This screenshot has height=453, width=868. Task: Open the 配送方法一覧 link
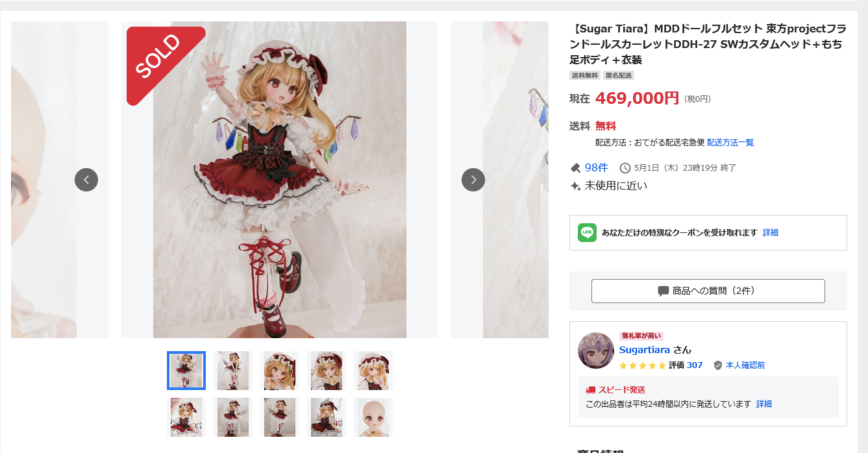pyautogui.click(x=730, y=143)
